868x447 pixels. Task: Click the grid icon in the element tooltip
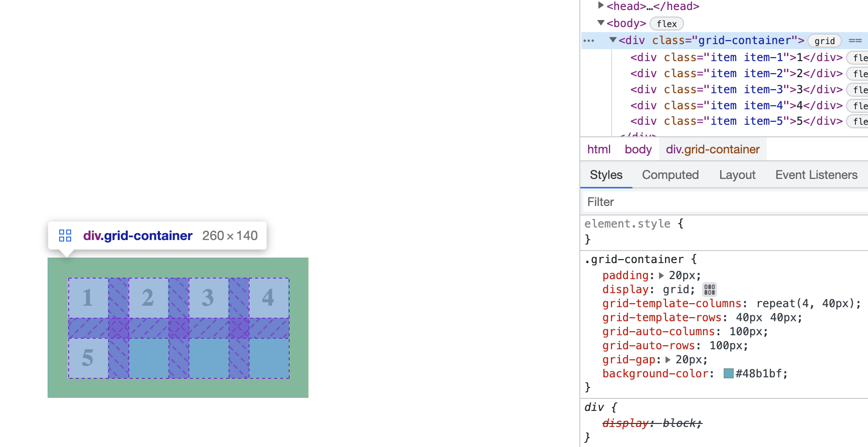65,236
